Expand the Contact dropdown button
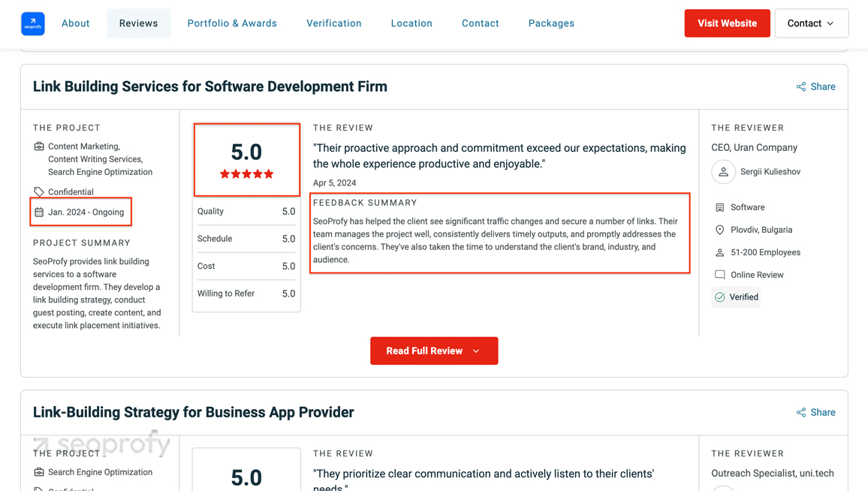This screenshot has width=868, height=491. [x=811, y=23]
